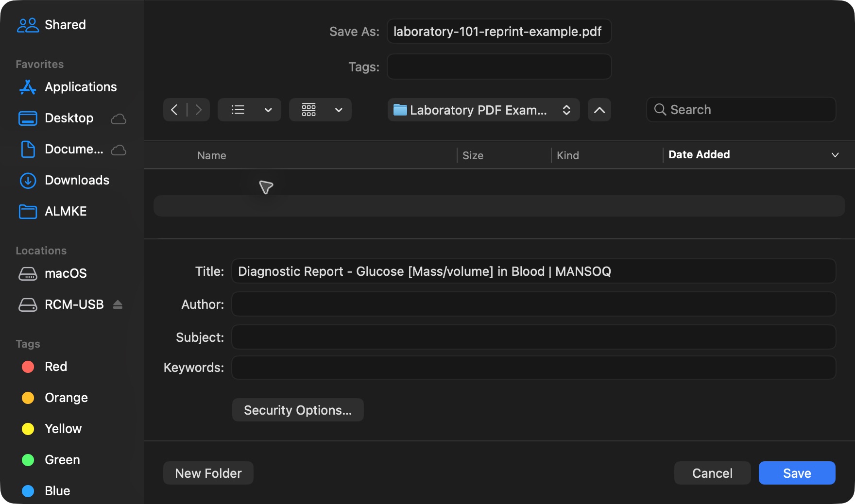Screen dimensions: 855x504
Task: Switch to list view icon
Action: coord(238,110)
